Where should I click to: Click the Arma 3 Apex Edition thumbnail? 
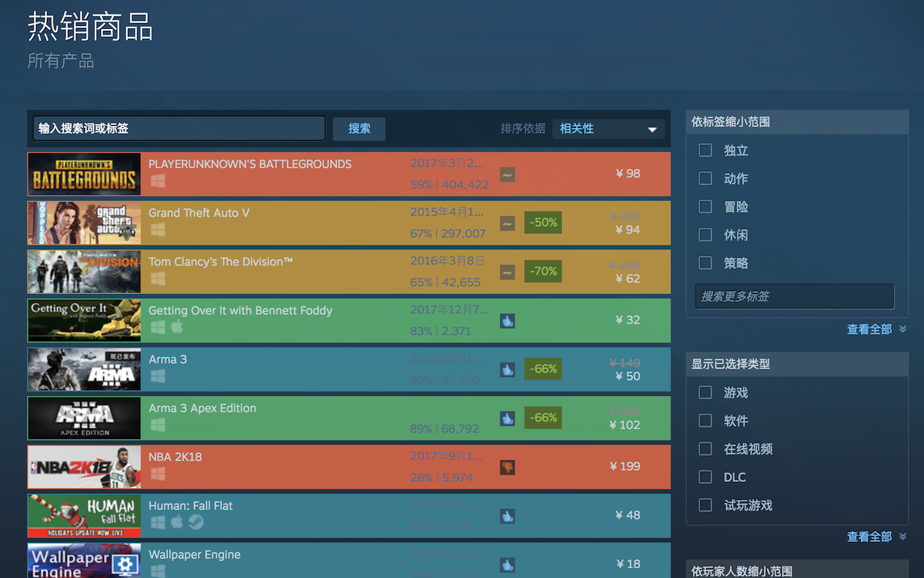point(84,418)
